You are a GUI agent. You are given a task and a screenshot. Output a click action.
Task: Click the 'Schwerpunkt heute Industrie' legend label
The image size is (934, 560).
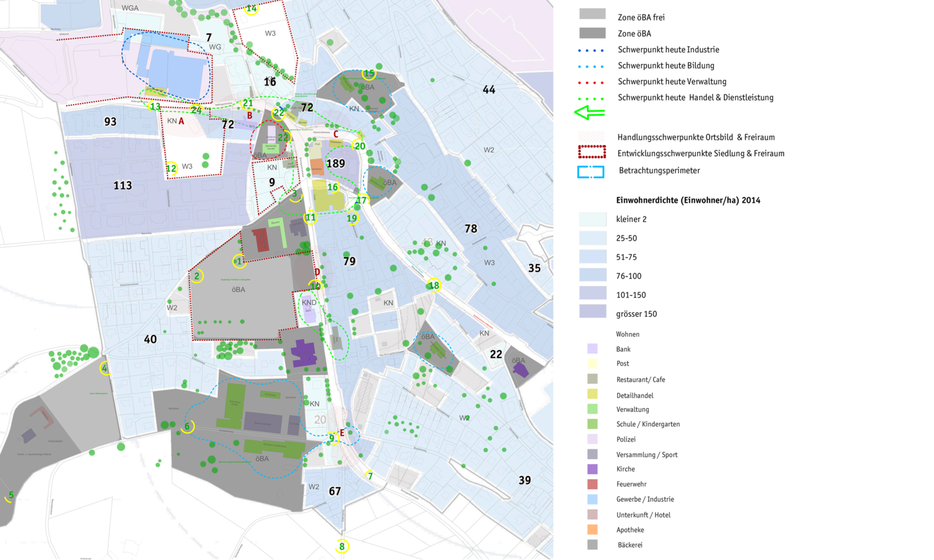(668, 50)
